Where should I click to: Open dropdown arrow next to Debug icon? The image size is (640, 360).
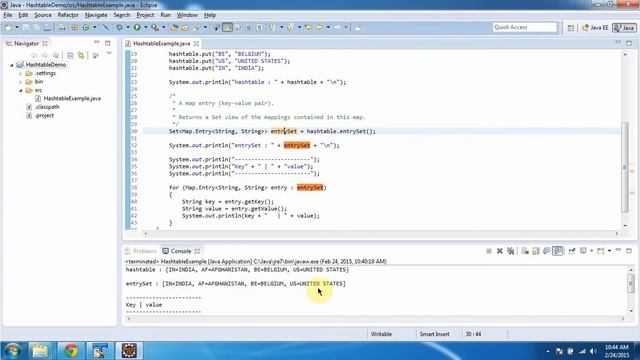[x=128, y=28]
